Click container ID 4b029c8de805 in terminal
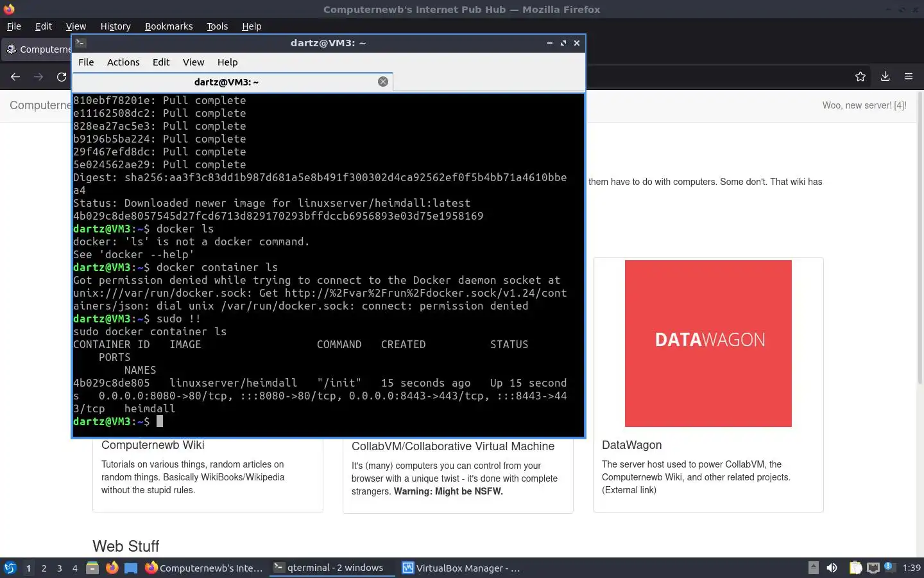Screen dimensions: 924x578 (x=112, y=383)
